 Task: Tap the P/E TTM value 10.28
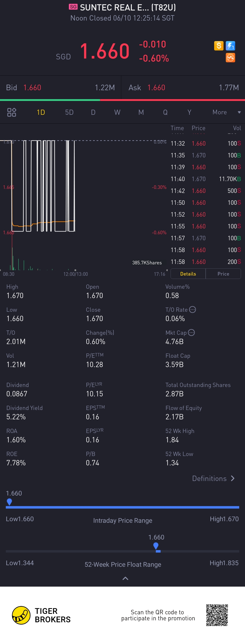94,364
